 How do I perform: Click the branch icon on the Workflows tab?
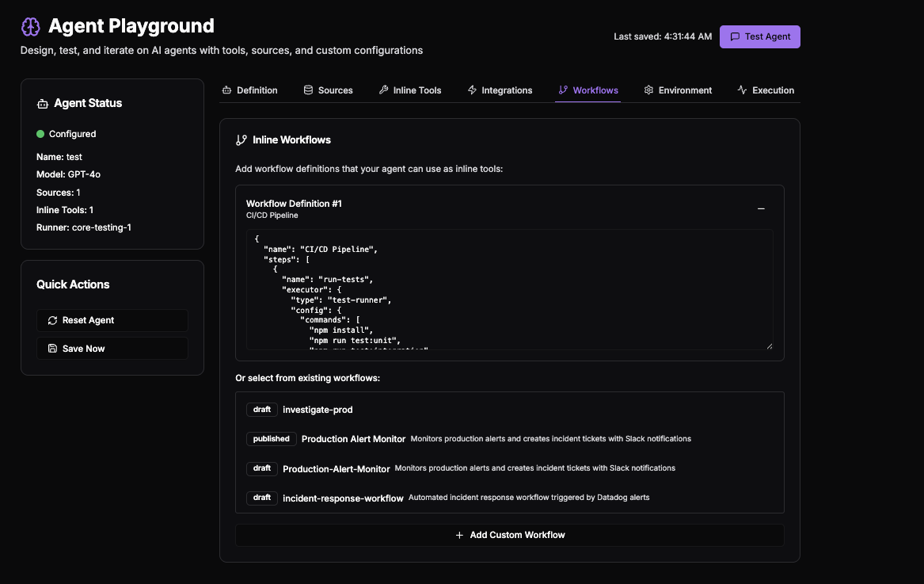click(x=563, y=90)
